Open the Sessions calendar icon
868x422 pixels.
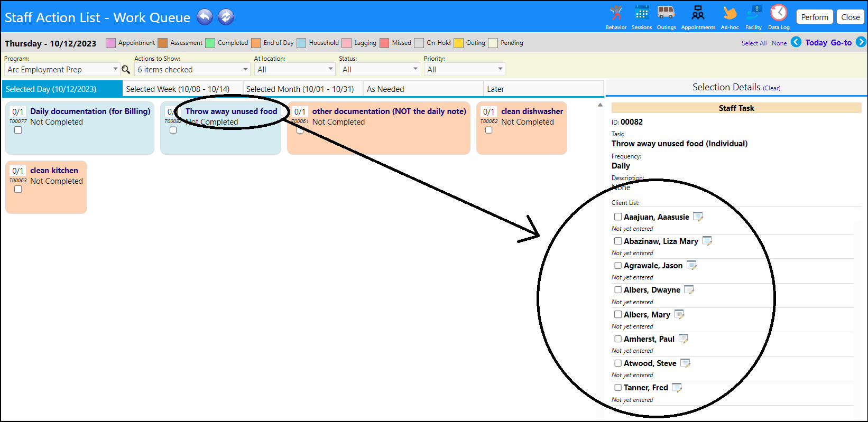[x=642, y=13]
